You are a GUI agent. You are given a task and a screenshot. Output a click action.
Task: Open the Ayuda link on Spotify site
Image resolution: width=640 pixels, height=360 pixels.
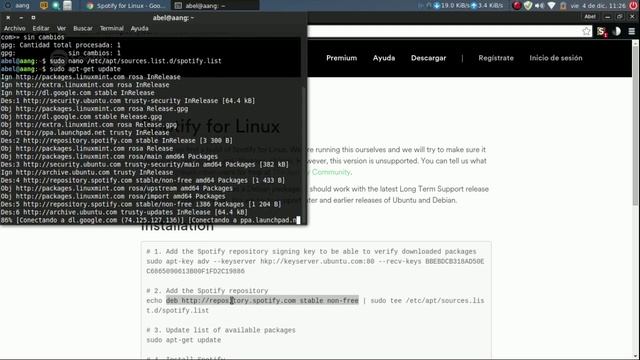pos(384,58)
